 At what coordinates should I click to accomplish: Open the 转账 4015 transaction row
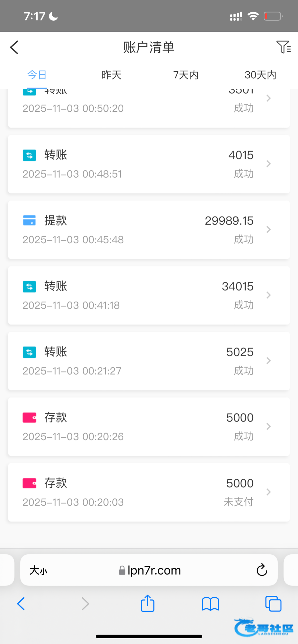(x=149, y=164)
